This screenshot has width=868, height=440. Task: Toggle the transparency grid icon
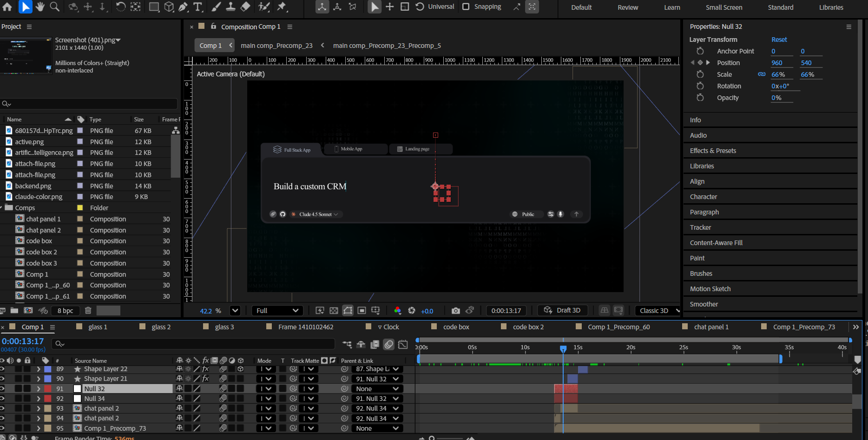334,311
